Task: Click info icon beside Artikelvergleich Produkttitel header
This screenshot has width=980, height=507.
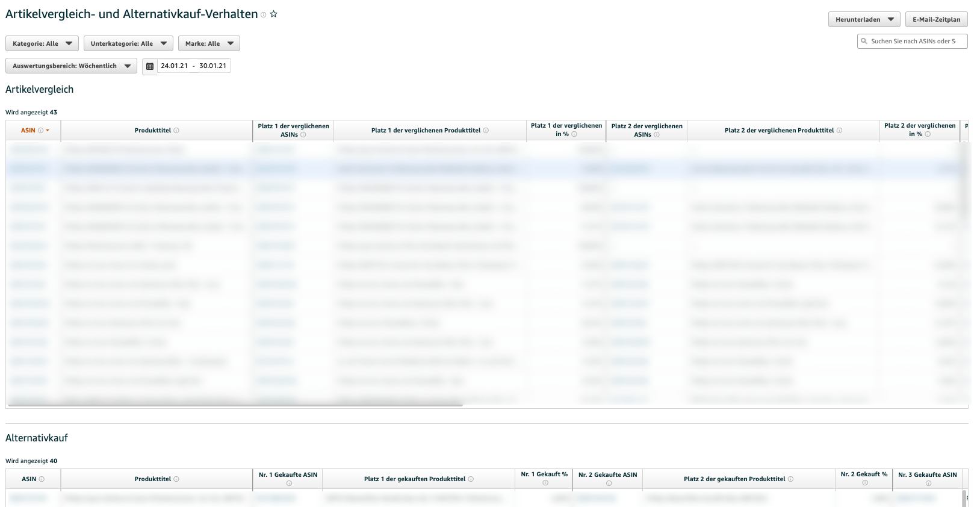Action: pos(176,131)
